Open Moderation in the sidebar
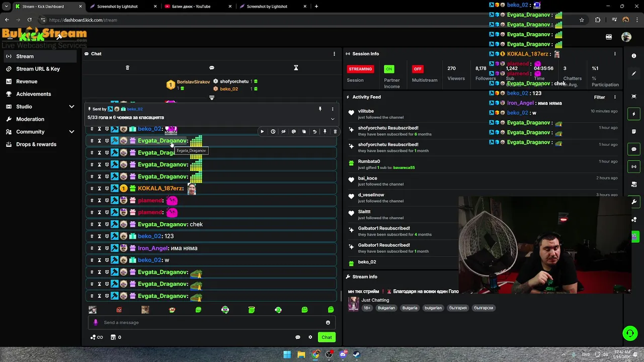 pos(41,119)
